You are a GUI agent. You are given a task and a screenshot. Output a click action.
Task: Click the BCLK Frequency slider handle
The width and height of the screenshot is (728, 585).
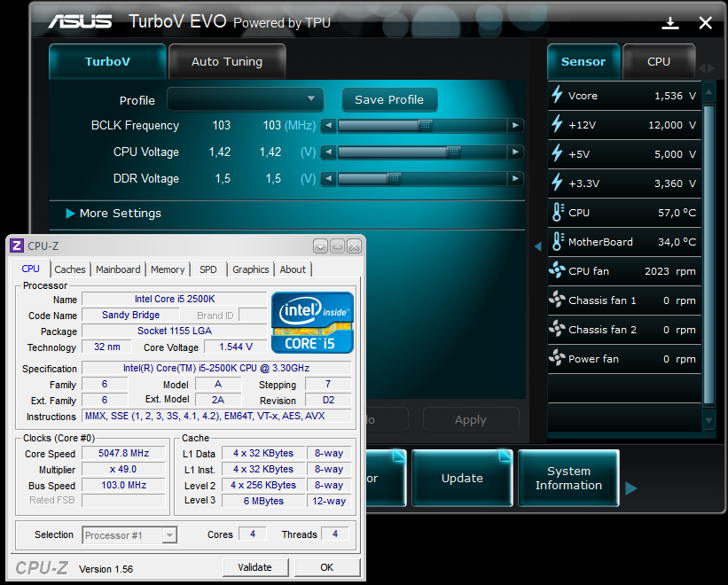pyautogui.click(x=425, y=125)
